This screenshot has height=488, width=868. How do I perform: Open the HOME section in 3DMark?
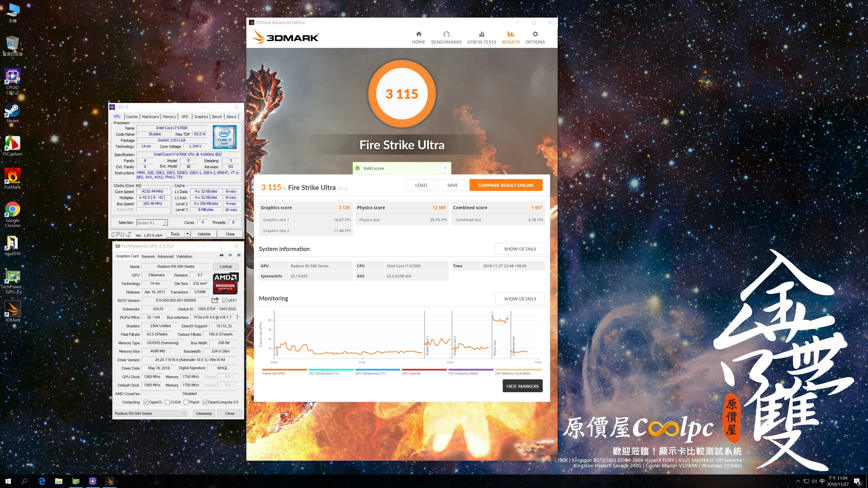[x=418, y=37]
